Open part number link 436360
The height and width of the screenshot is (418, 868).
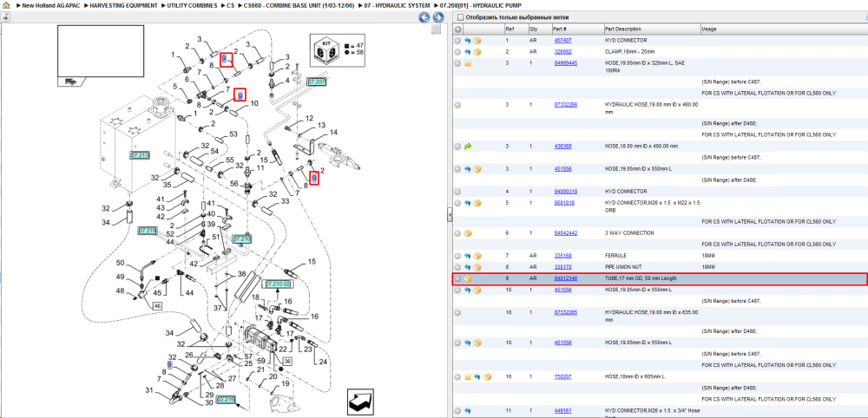563,147
